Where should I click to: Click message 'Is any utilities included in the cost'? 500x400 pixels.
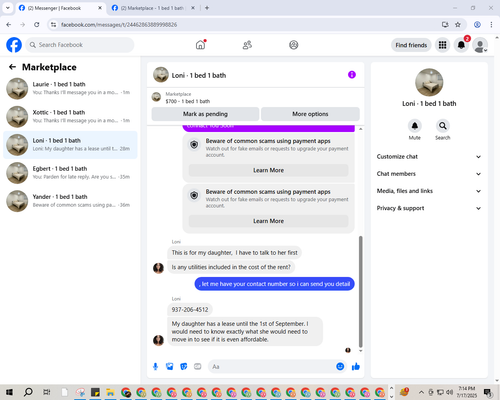[x=231, y=267]
